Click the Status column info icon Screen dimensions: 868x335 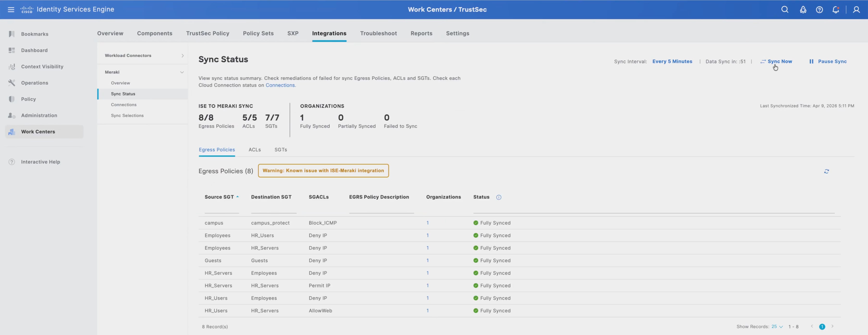coord(499,197)
